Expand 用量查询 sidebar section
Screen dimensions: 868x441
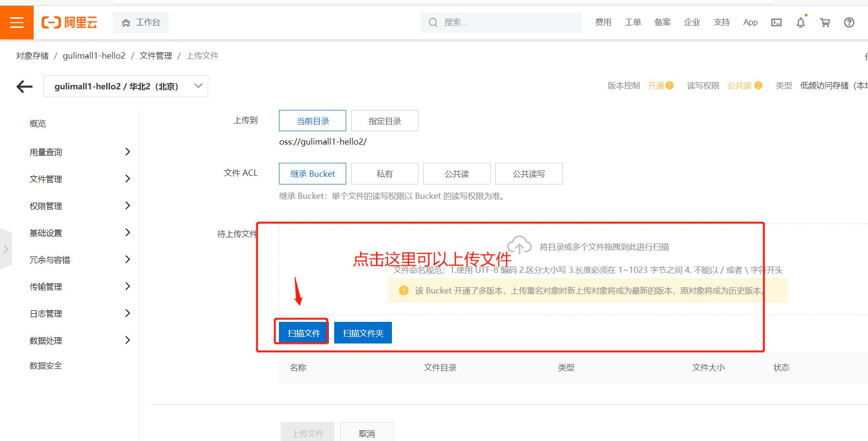click(80, 152)
